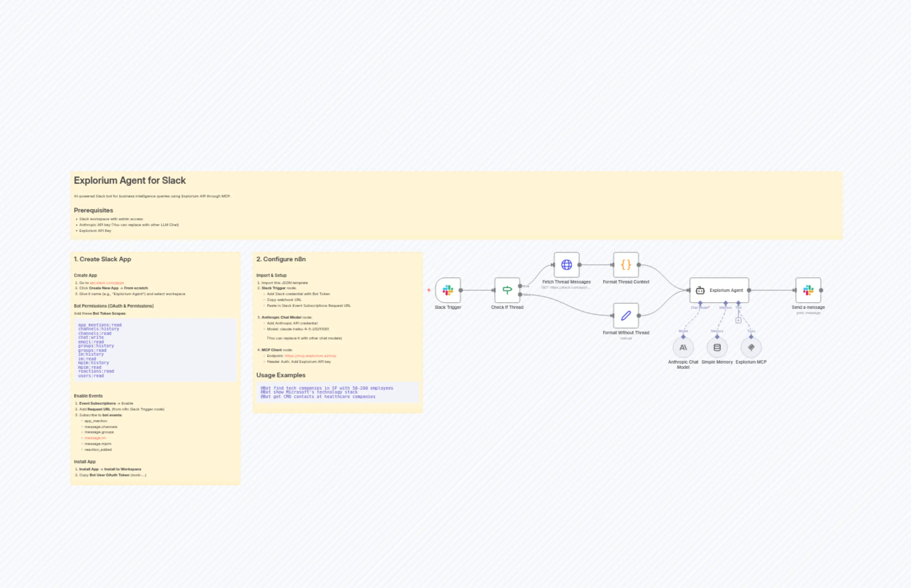The image size is (911, 588).
Task: Open the Check If Thread router node
Action: tap(507, 290)
